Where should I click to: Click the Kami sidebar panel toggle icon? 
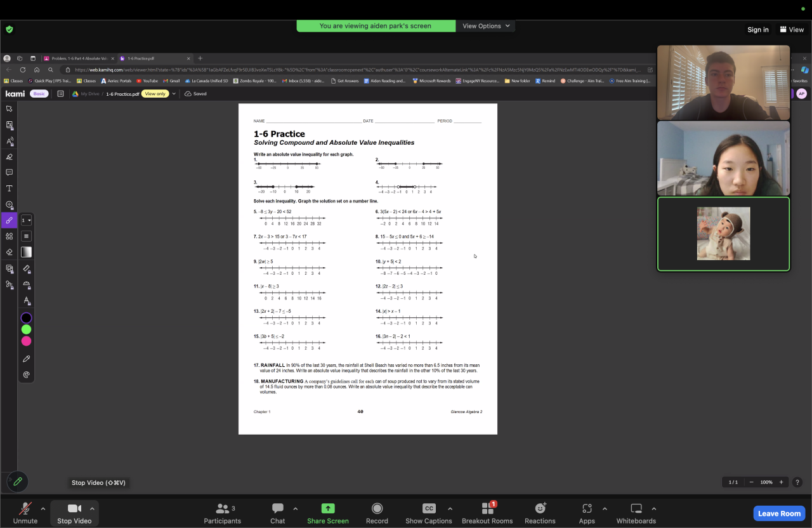(60, 94)
